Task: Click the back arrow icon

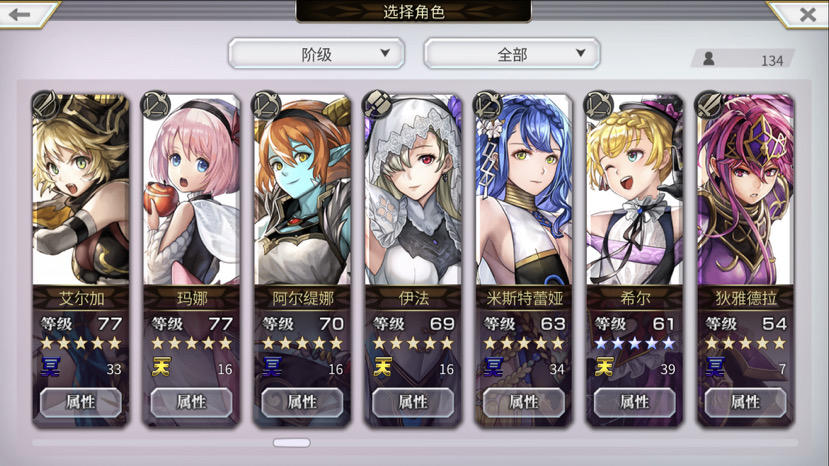Action: [x=20, y=14]
